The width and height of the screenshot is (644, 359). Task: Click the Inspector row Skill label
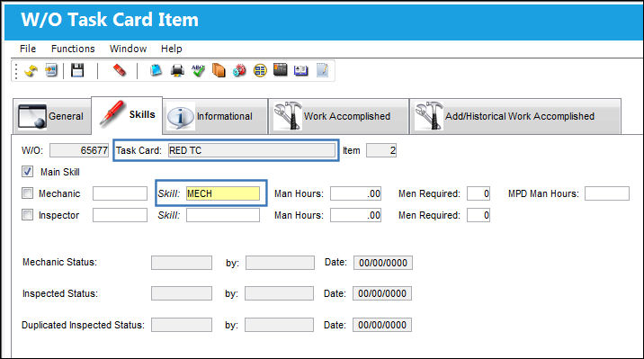click(x=169, y=215)
